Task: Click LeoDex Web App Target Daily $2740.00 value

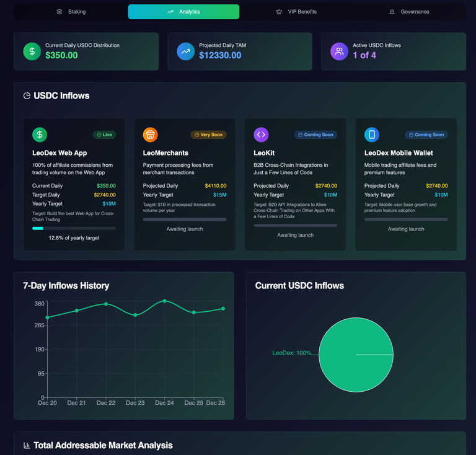Action: [105, 195]
